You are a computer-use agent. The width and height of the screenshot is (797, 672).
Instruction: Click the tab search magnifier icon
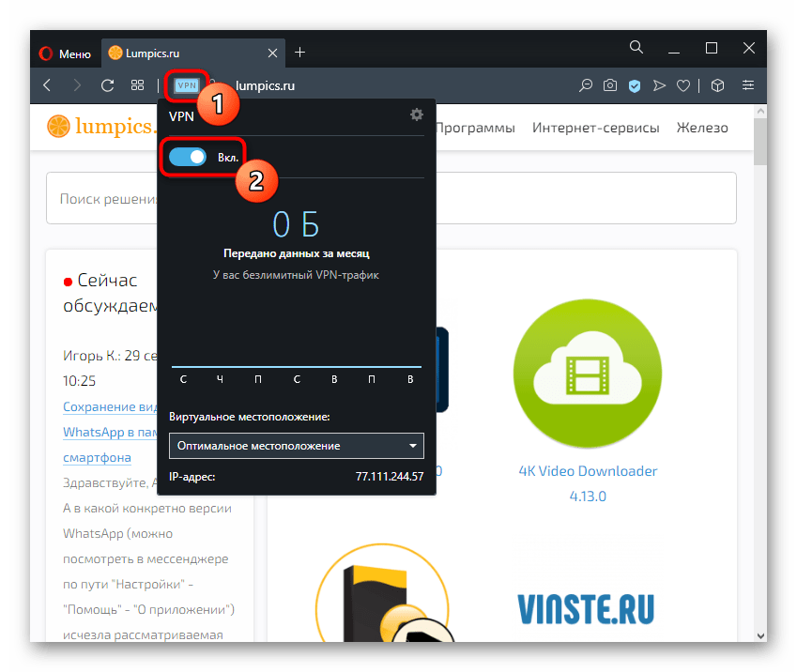coord(636,48)
